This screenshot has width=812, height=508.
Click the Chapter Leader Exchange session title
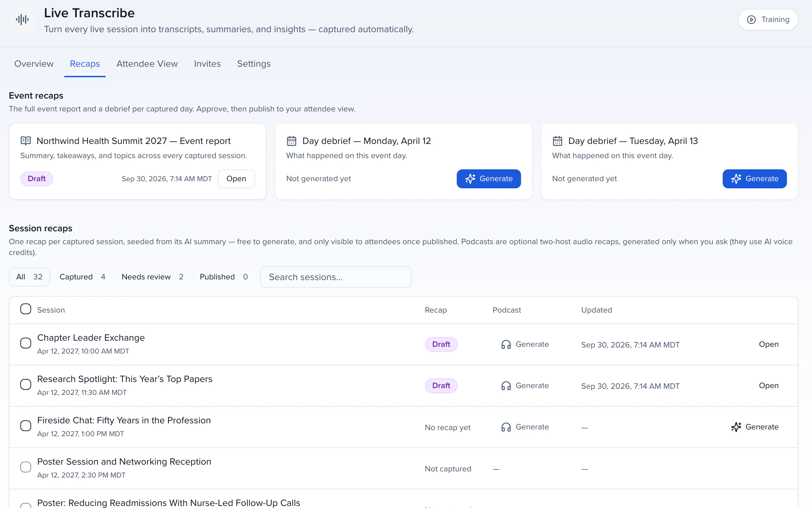[x=91, y=338]
